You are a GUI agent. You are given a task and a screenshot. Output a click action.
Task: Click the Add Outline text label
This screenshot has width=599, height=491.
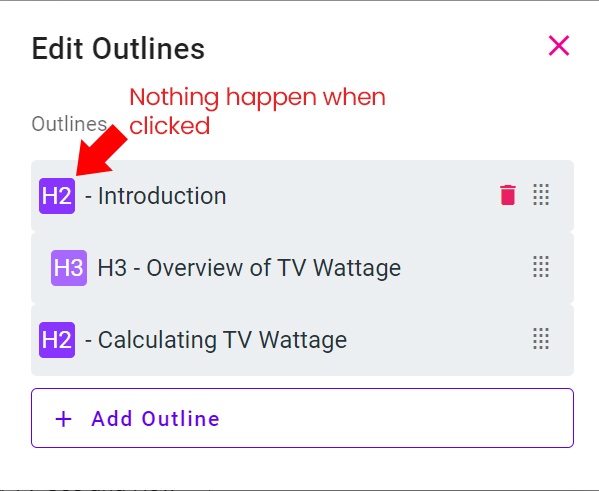click(155, 419)
